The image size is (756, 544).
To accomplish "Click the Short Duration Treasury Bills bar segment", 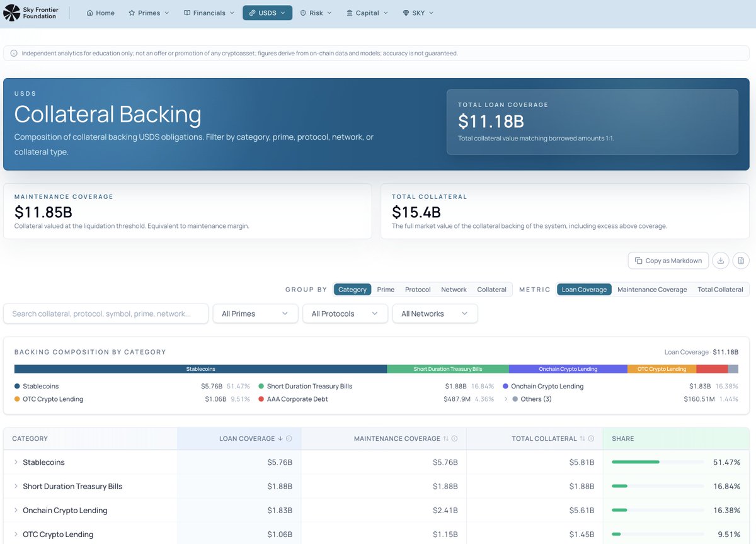I will [448, 369].
